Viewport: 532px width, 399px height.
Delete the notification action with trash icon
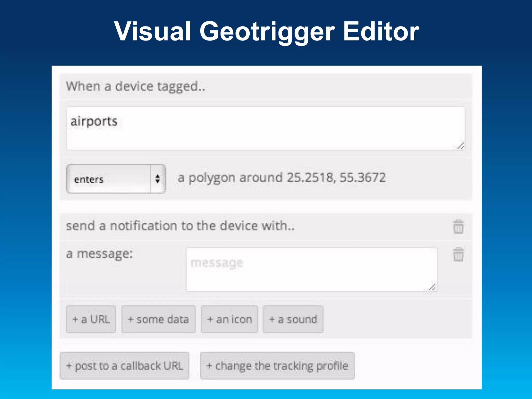458,227
